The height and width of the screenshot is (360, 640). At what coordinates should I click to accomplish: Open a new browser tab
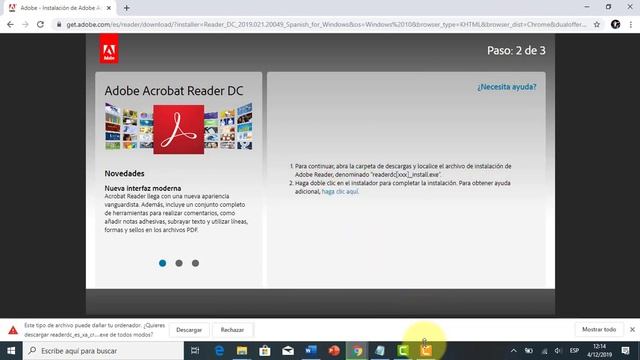(127, 8)
